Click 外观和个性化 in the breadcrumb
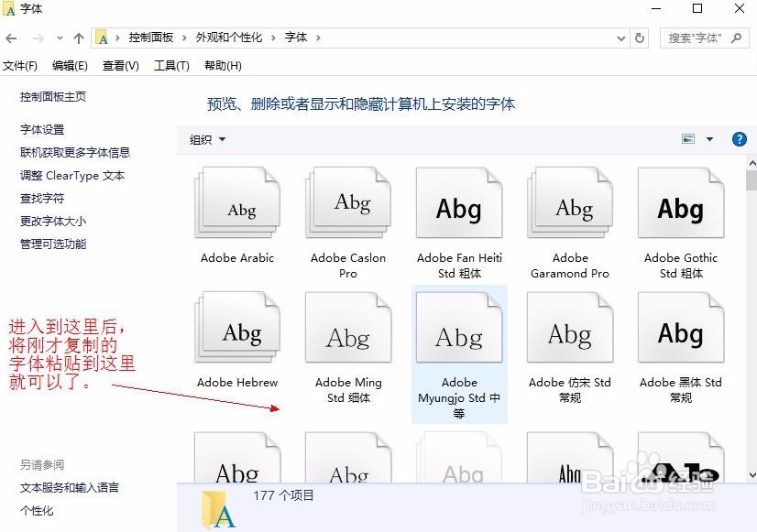The height and width of the screenshot is (532, 757). (229, 38)
